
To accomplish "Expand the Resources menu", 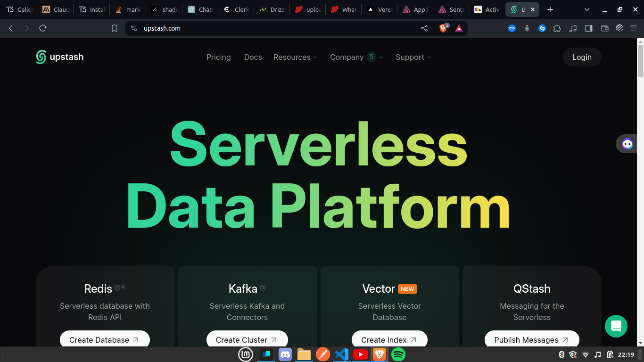I will (295, 57).
